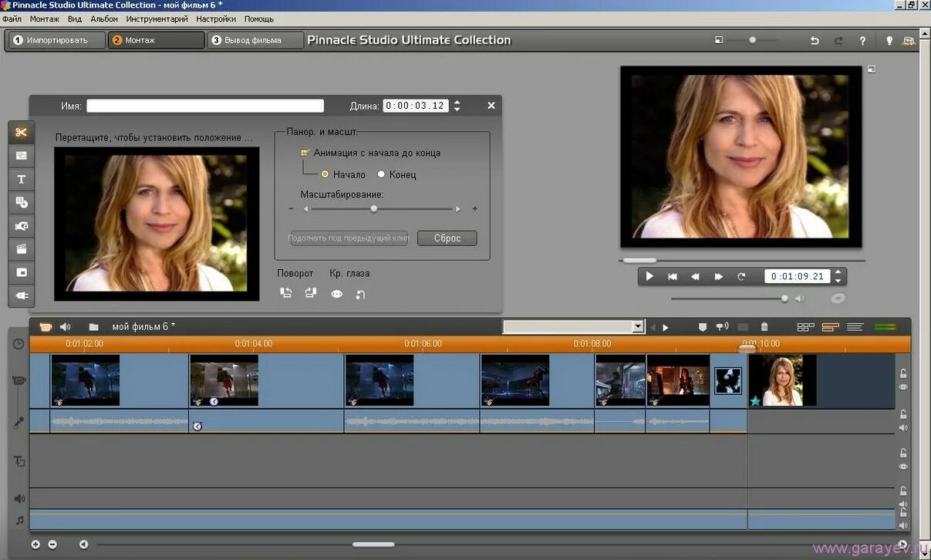Open the Вид menu
The image size is (931, 560).
point(75,19)
